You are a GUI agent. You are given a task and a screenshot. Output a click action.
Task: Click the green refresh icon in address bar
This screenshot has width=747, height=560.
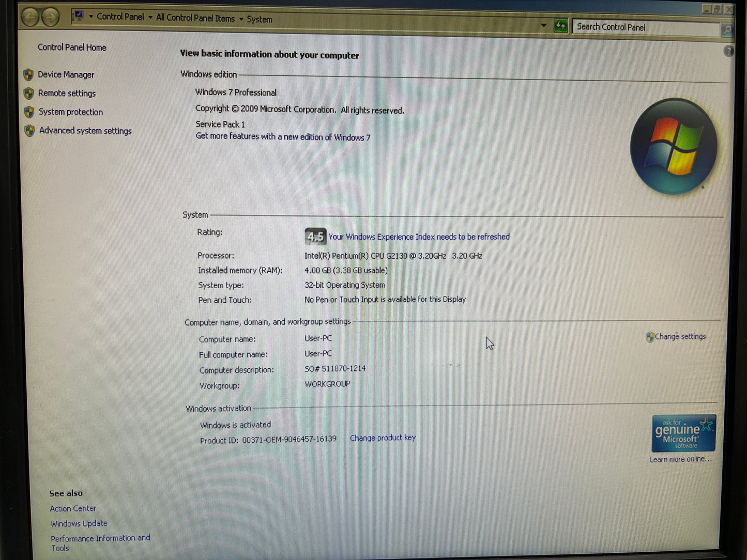coord(560,25)
